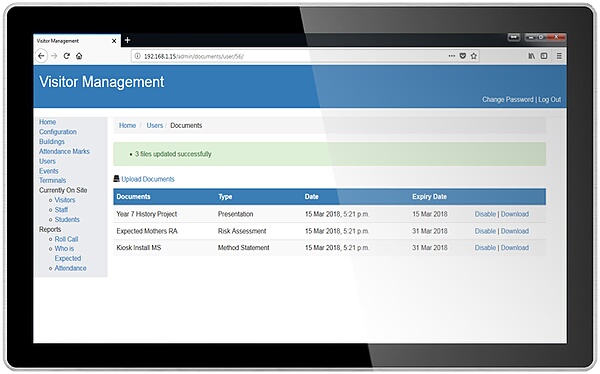Open Buildings in the sidebar
The image size is (600, 374).
(52, 142)
